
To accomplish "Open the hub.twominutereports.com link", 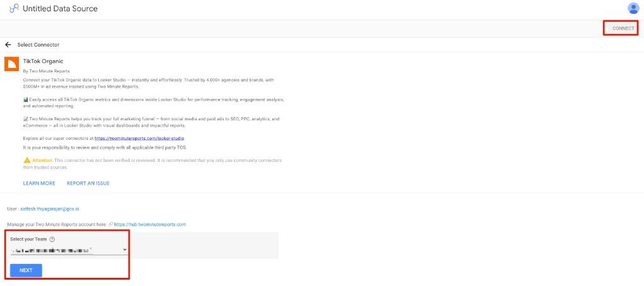I will [150, 224].
